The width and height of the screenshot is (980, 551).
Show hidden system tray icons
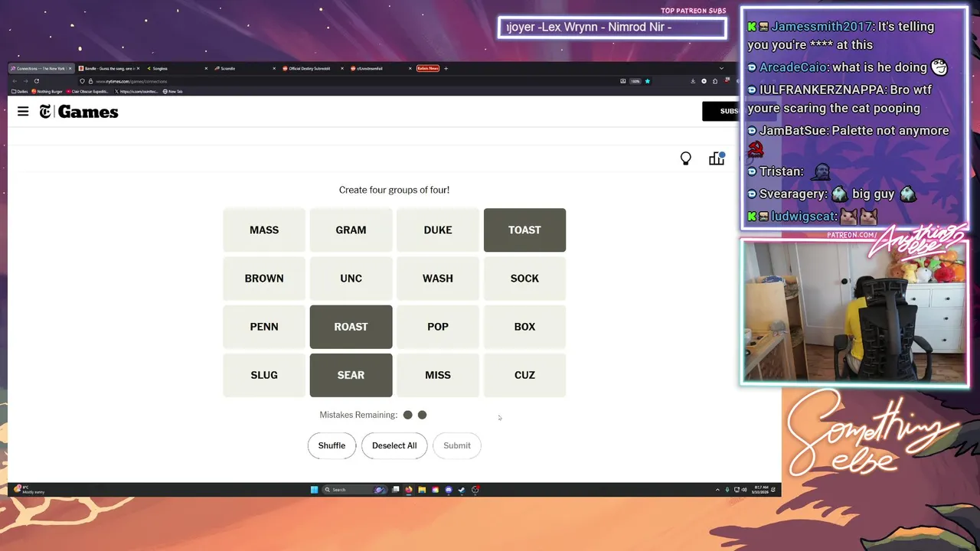tap(717, 490)
